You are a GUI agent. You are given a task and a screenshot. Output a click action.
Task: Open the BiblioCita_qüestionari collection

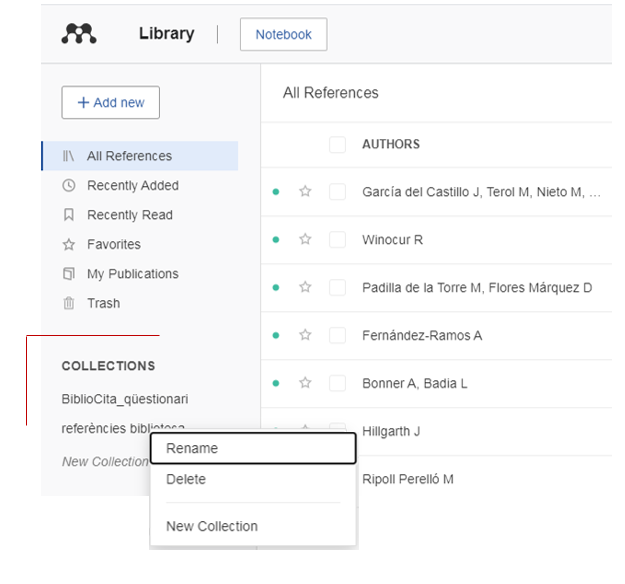tap(125, 399)
